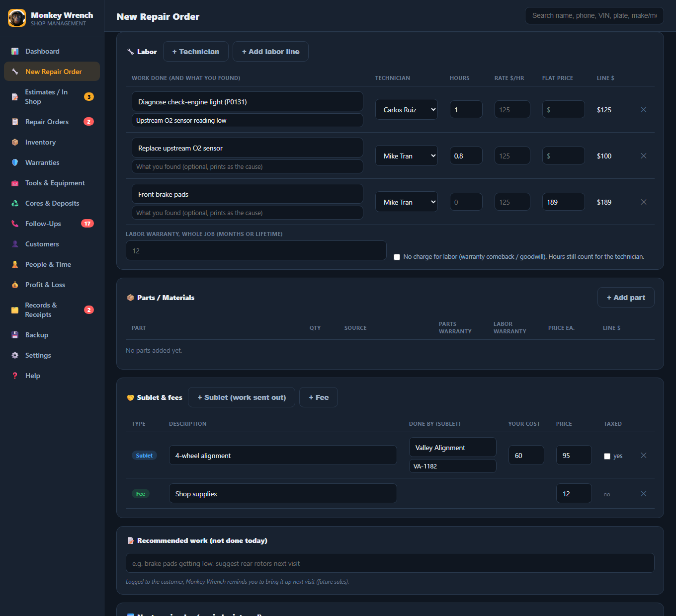Viewport: 676px width, 616px height.
Task: Open technician dropdown for Diagnose check-engine light
Action: coord(407,110)
